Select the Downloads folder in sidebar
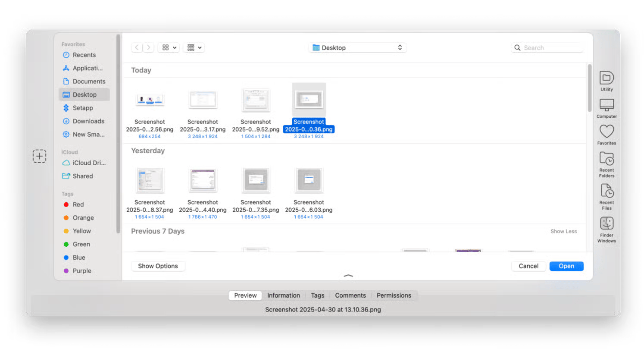 [88, 121]
